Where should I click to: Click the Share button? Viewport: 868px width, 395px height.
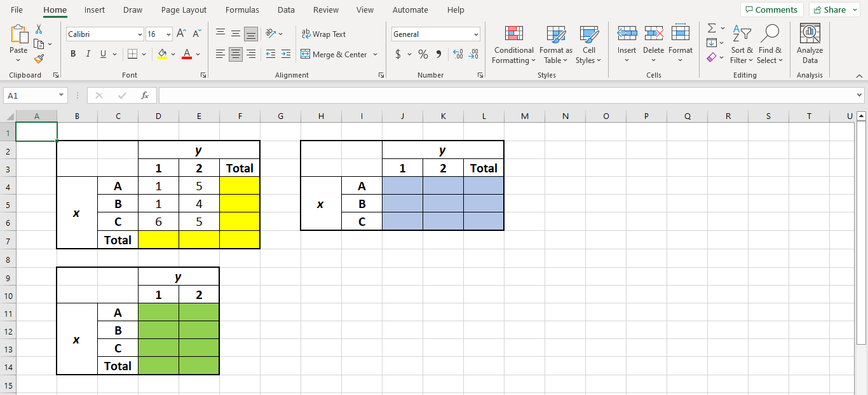830,10
